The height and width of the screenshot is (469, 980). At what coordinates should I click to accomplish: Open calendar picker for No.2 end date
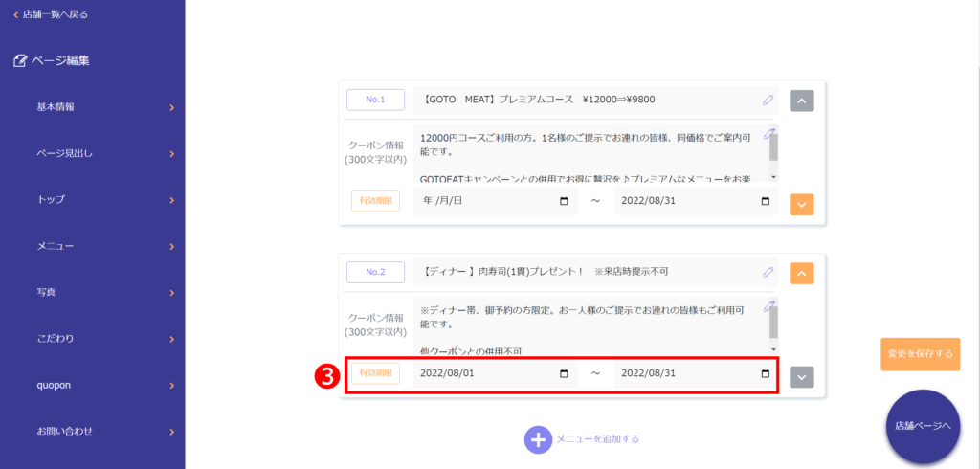[765, 373]
